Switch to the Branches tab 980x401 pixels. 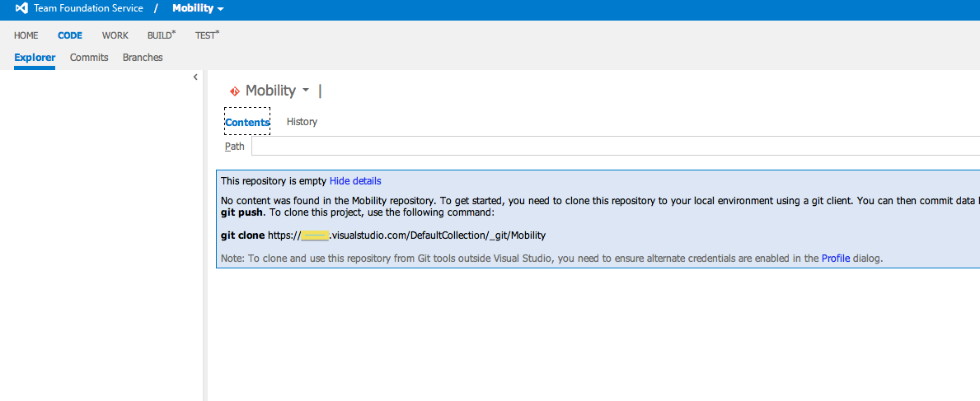[x=143, y=58]
